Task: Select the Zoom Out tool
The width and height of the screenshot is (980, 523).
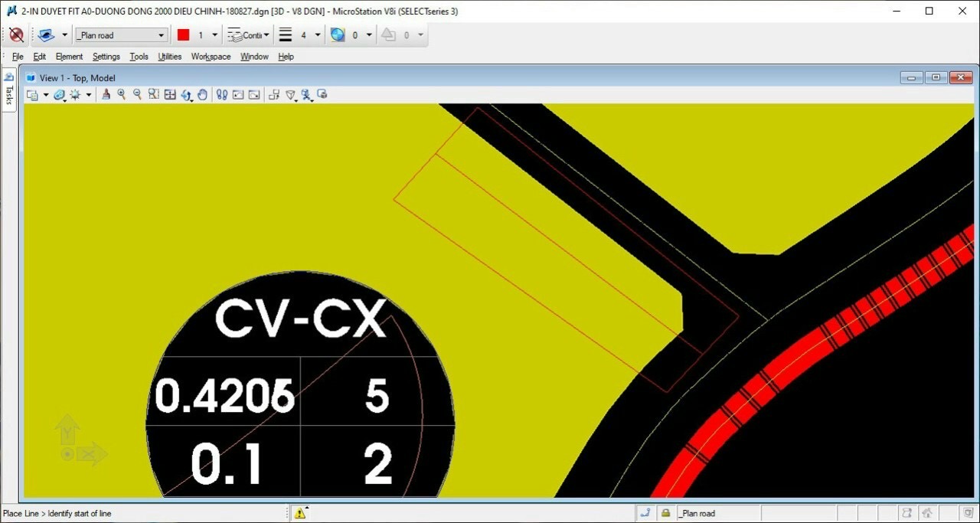Action: pyautogui.click(x=138, y=95)
